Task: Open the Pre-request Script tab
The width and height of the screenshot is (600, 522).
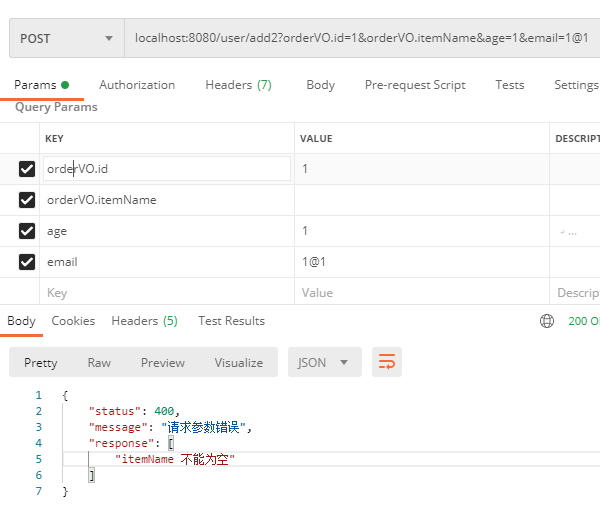Action: pyautogui.click(x=415, y=85)
